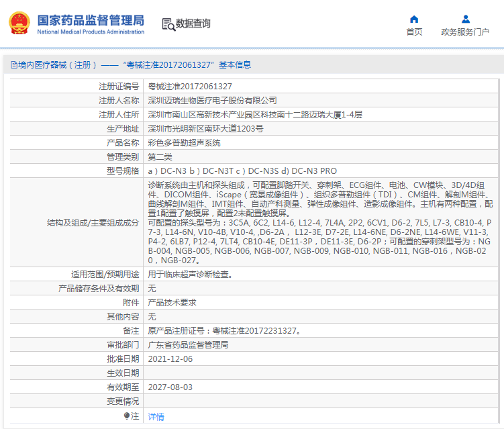Click the 国家药品监督管理局 site title

pyautogui.click(x=90, y=19)
